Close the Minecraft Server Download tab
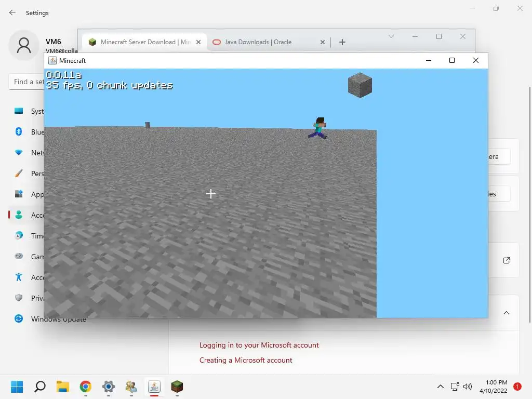 click(x=198, y=42)
